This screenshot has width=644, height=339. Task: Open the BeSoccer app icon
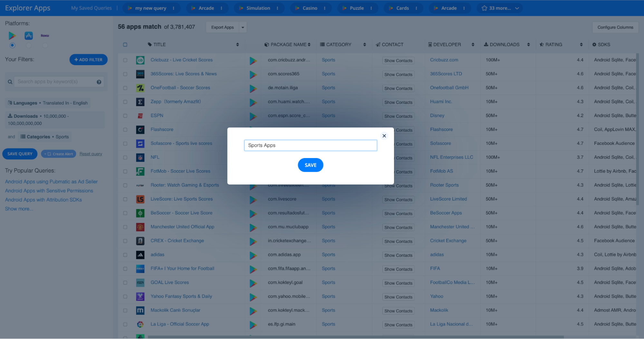pyautogui.click(x=140, y=213)
